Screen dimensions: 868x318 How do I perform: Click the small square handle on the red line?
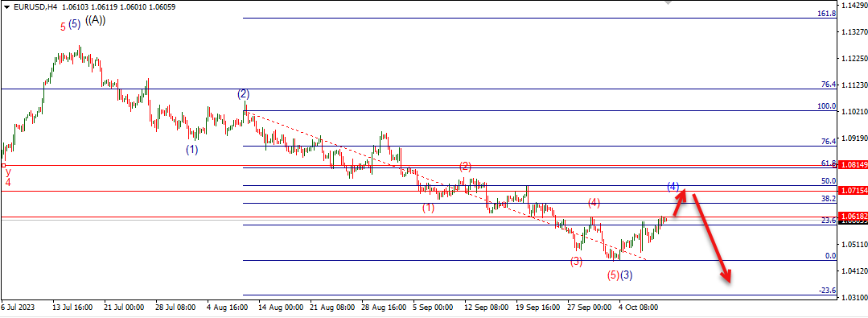pyautogui.click(x=2, y=165)
